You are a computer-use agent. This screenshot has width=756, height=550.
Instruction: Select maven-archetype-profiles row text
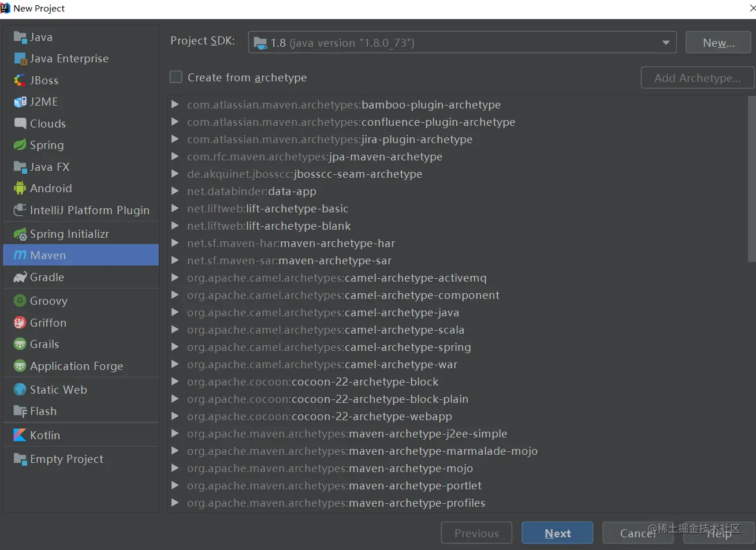point(336,503)
